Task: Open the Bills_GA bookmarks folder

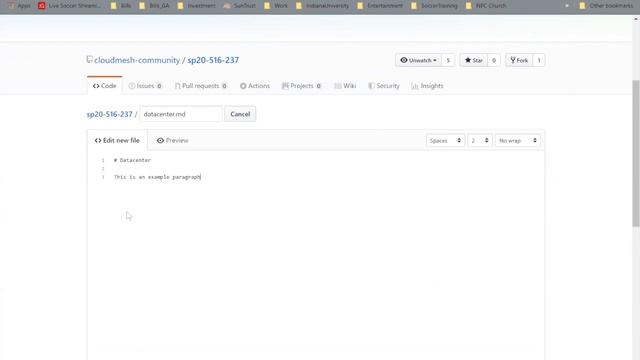Action: click(154, 6)
